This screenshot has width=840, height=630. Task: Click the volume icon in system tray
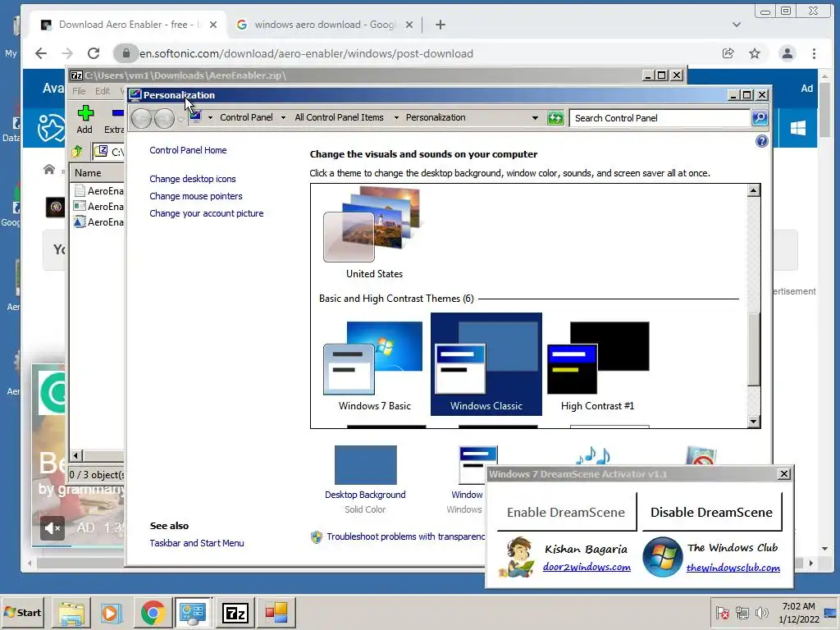(761, 612)
